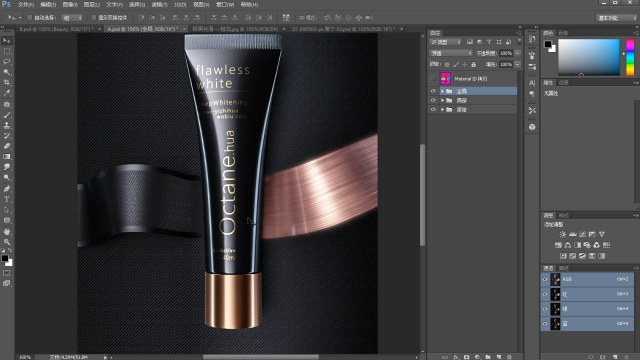Click inside the blue color picker field
The width and height of the screenshot is (640, 360).
tap(589, 57)
